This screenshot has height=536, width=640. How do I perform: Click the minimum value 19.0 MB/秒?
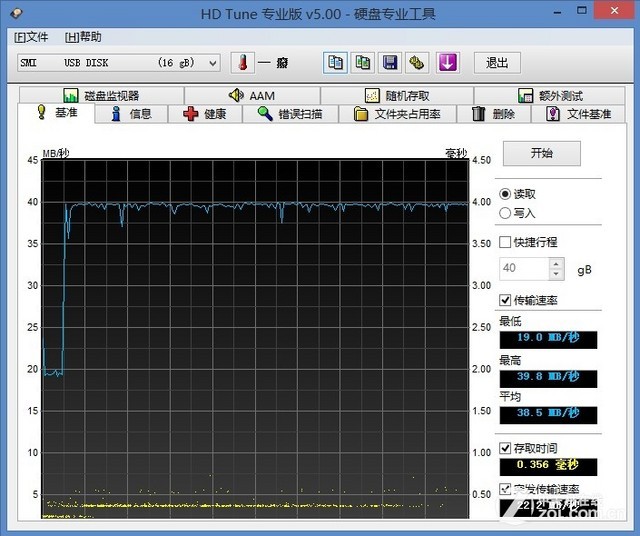pos(548,339)
